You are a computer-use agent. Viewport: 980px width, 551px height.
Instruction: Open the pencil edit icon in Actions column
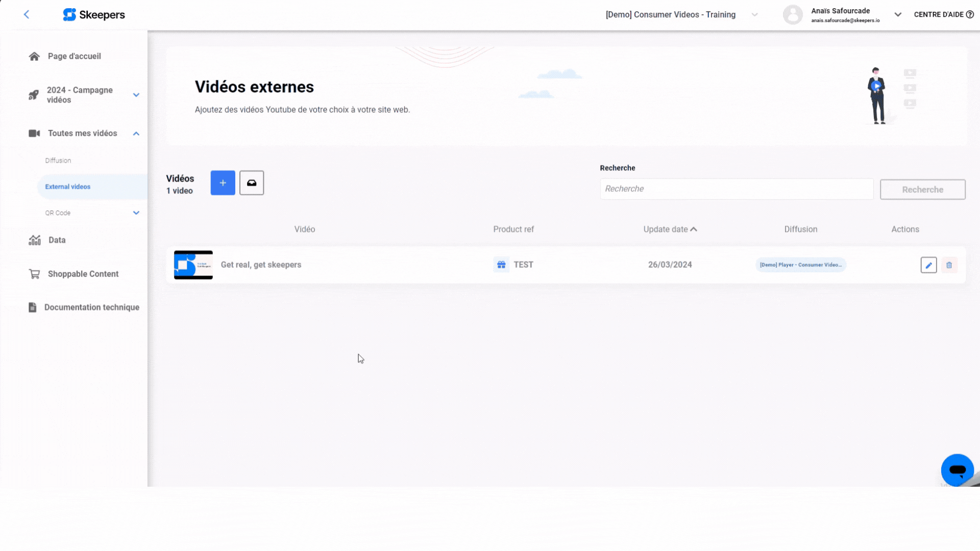pos(928,265)
